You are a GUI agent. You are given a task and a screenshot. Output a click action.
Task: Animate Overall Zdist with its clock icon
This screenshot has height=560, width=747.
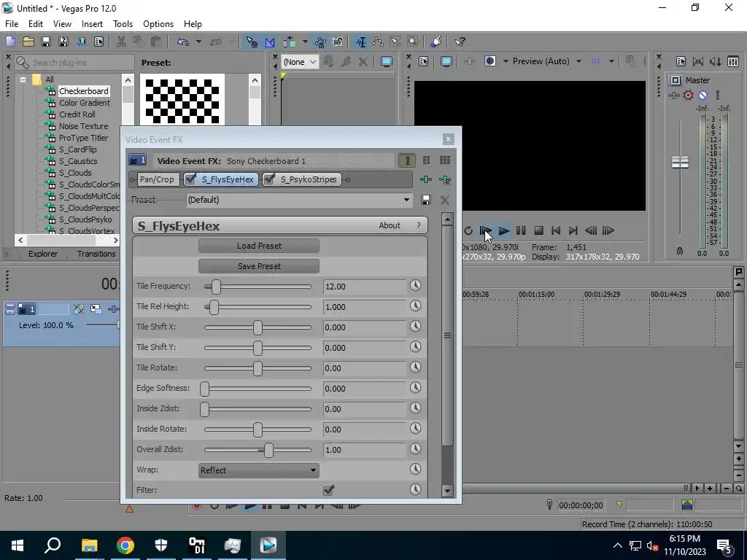tap(415, 449)
